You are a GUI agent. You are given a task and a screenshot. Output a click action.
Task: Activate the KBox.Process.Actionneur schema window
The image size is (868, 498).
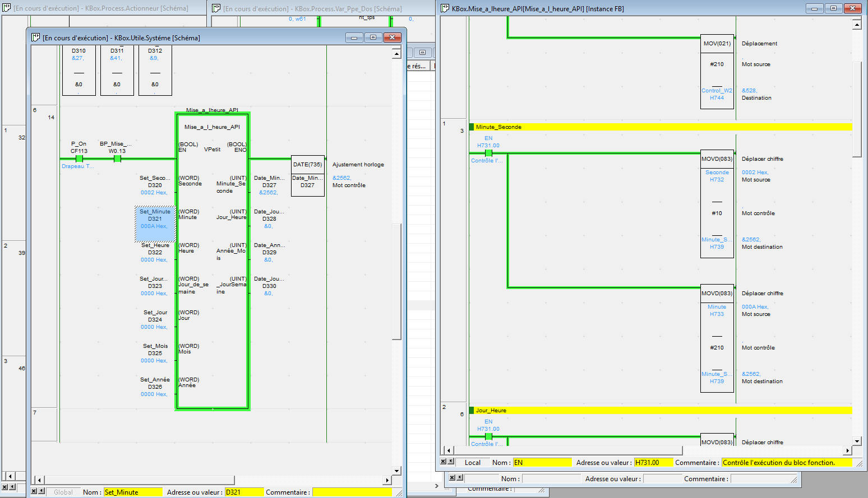(x=101, y=8)
